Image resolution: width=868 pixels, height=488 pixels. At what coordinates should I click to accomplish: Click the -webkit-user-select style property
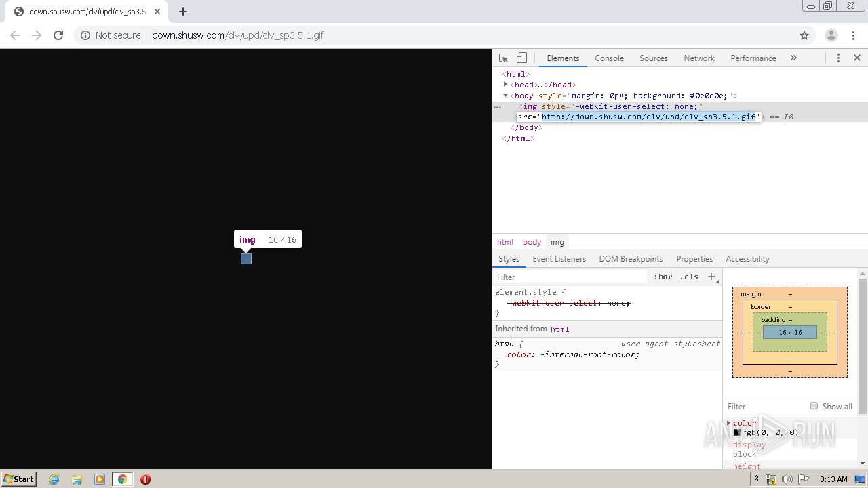pos(553,303)
